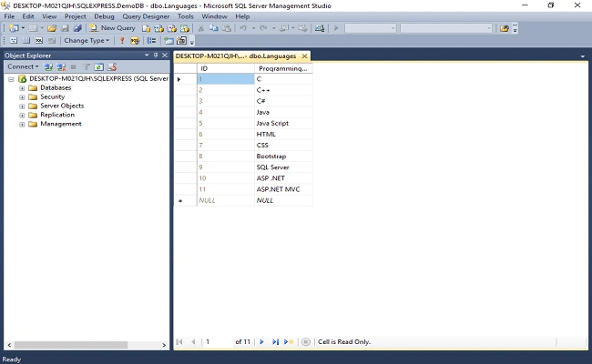The width and height of the screenshot is (592, 364).
Task: Click the Move Last record button
Action: [x=275, y=342]
